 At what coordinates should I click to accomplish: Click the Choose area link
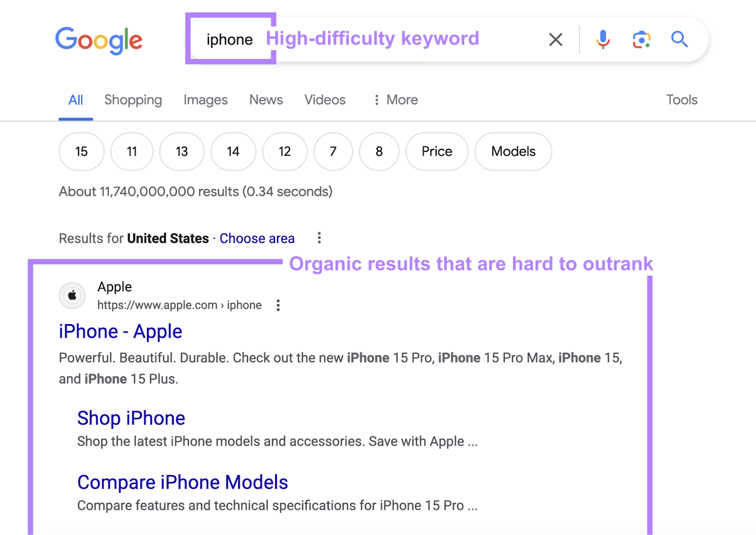(x=257, y=238)
